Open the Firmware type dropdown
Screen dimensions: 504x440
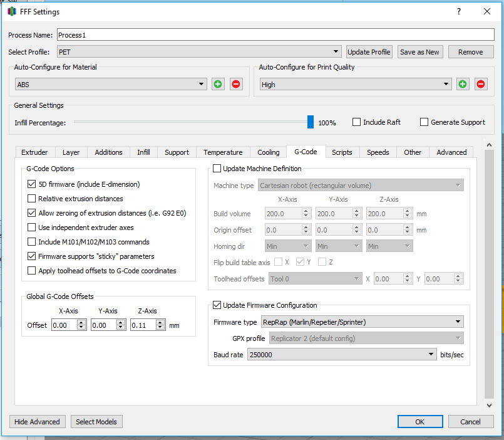coord(363,322)
